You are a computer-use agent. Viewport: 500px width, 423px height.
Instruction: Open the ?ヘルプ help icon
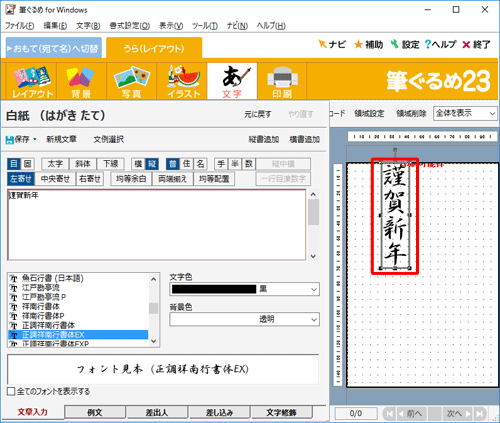tap(440, 44)
